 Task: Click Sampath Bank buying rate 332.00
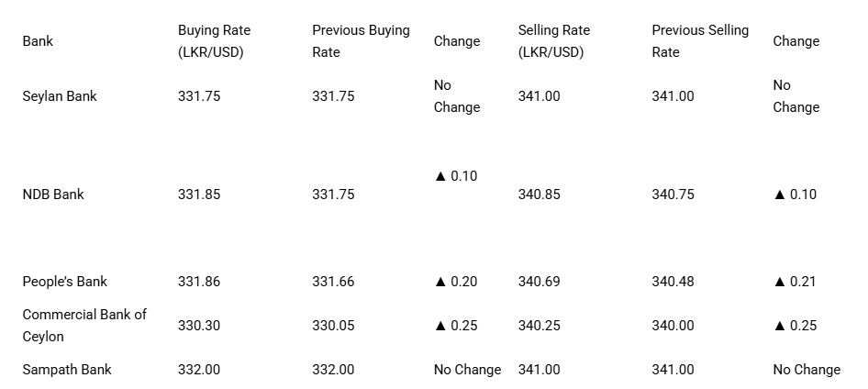[199, 370]
